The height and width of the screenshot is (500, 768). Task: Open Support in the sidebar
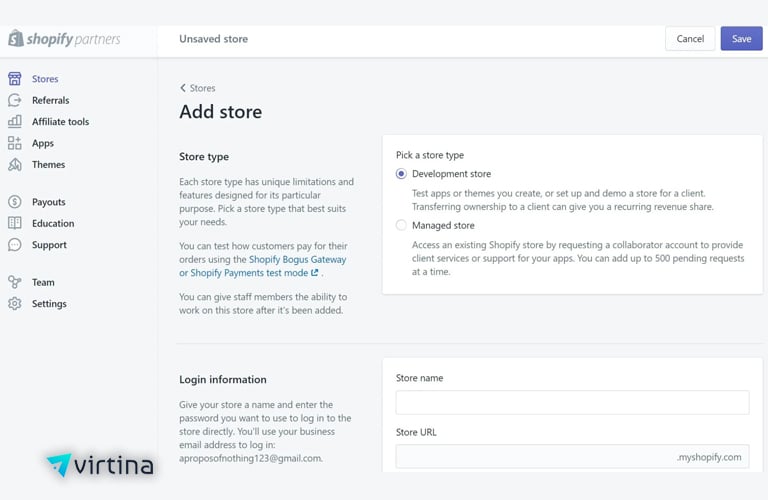tap(49, 245)
